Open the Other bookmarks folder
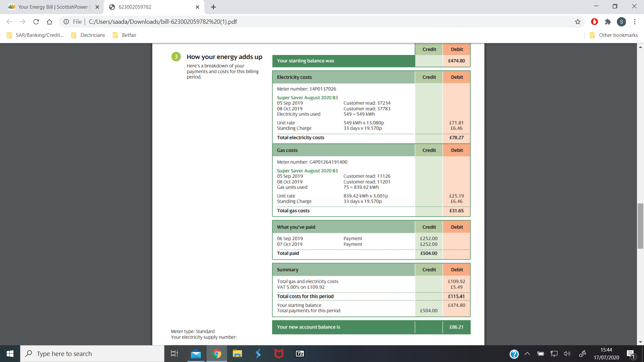This screenshot has height=362, width=644. pyautogui.click(x=614, y=35)
